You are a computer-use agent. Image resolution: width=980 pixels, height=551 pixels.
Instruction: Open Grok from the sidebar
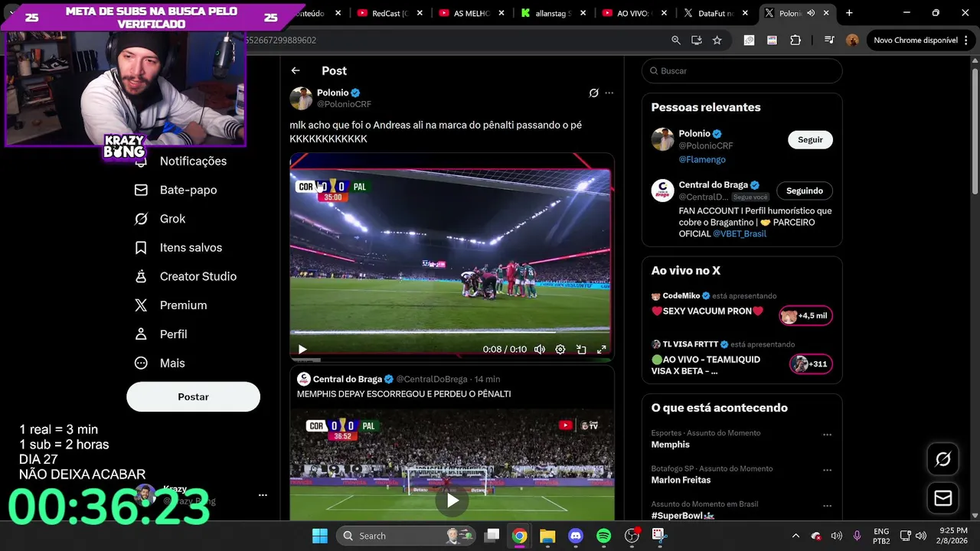click(x=161, y=219)
